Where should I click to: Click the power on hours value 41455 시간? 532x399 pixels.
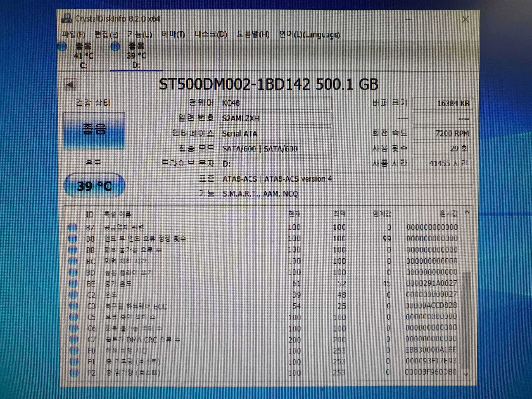443,163
